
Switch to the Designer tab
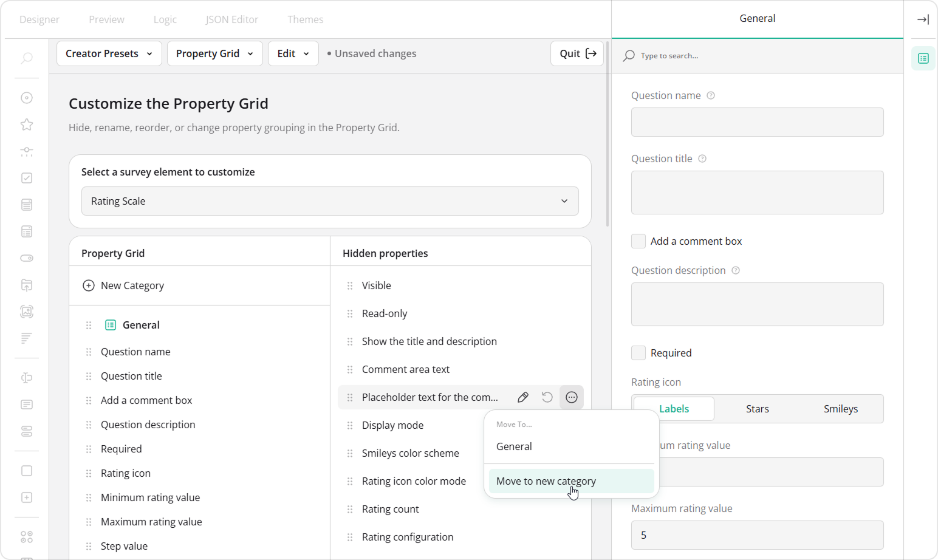tap(39, 19)
